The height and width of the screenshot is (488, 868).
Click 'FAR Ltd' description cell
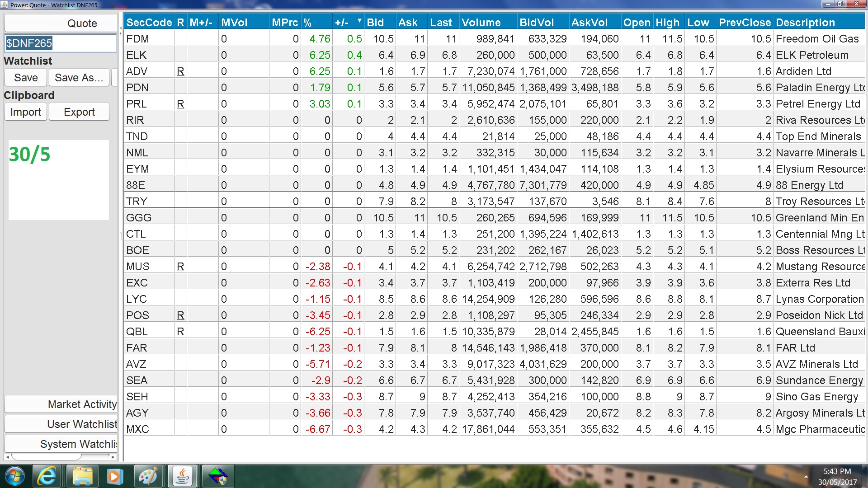[820, 348]
